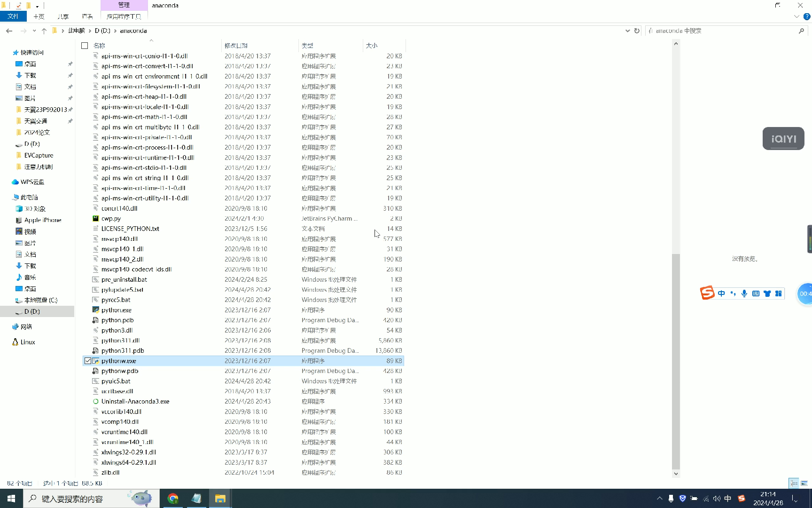812x508 pixels.
Task: Expand breadcrumb chevron after 此电脑
Action: click(90, 31)
